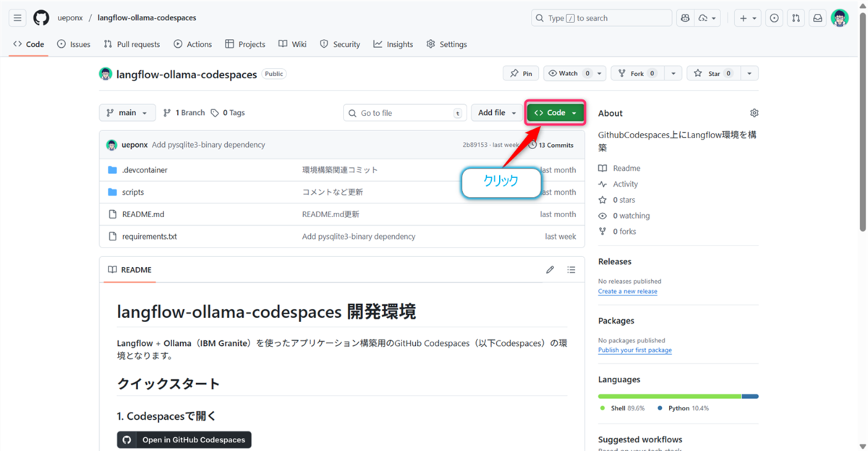The image size is (868, 451).
Task: Open the Security tab
Action: (340, 44)
